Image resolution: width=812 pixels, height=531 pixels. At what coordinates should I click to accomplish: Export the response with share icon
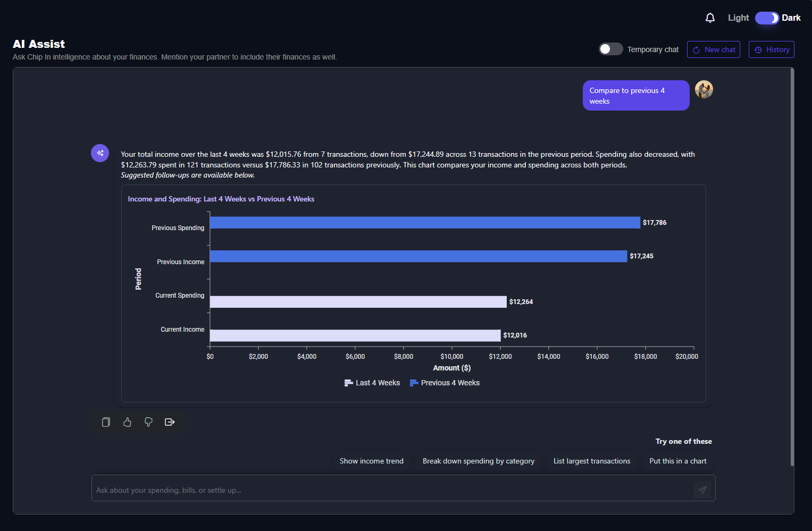[170, 422]
